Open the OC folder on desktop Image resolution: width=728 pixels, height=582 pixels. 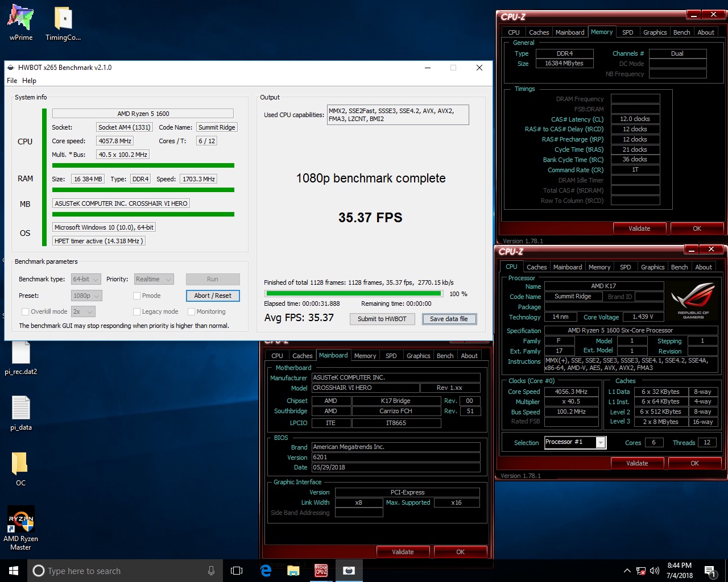coord(20,469)
